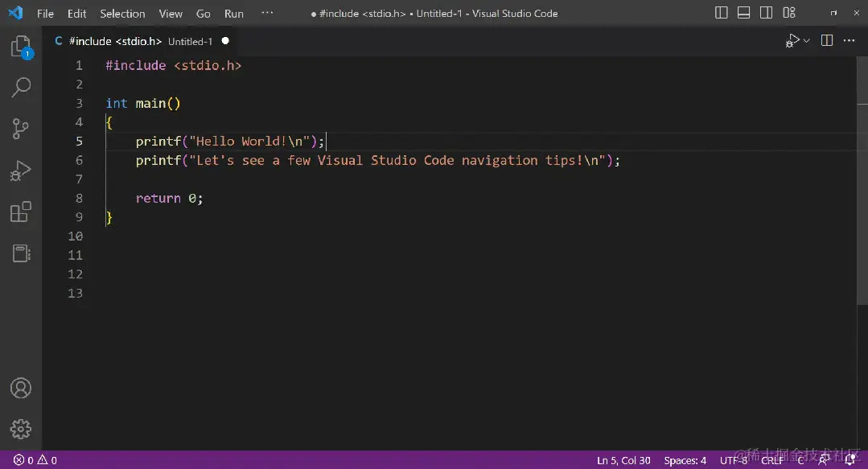Image resolution: width=868 pixels, height=469 pixels.
Task: Click the 'int' keyword in line 3
Action: click(117, 104)
